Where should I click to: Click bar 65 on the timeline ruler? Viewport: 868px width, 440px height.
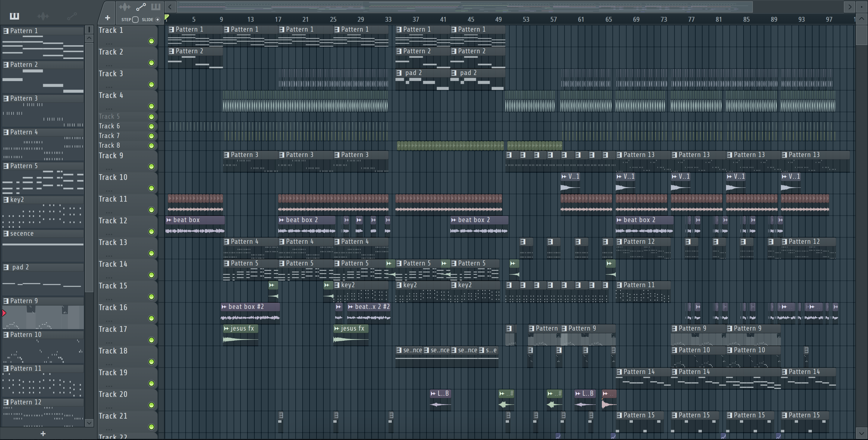pos(609,19)
